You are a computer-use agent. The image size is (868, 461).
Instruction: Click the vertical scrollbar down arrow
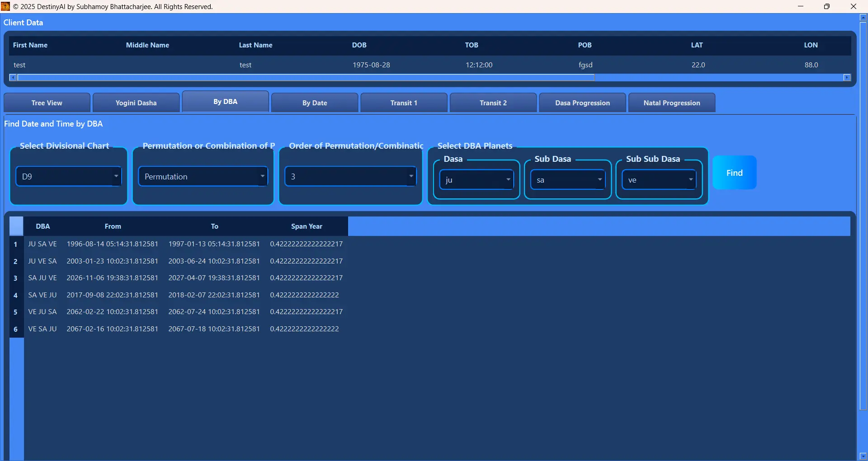(863, 456)
